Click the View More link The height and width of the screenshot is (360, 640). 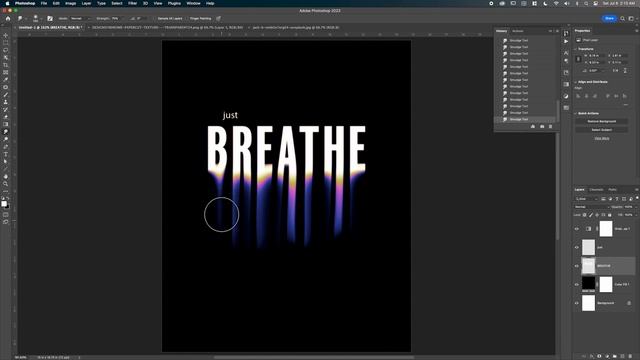[x=602, y=139]
